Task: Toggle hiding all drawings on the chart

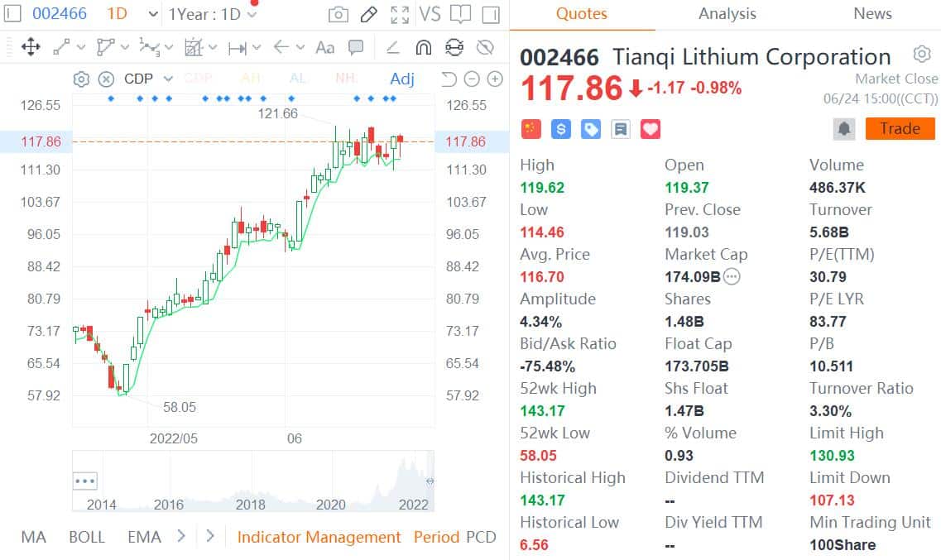Action: [x=486, y=48]
